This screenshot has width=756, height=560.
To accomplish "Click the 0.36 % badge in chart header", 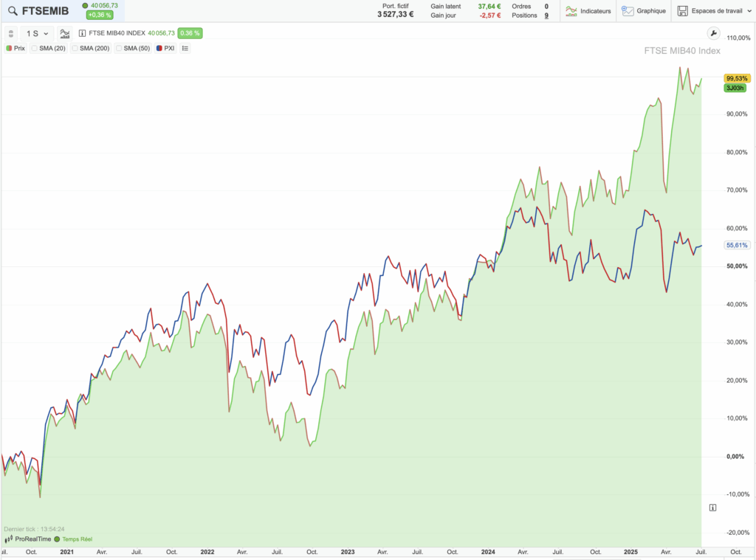I will tap(190, 33).
